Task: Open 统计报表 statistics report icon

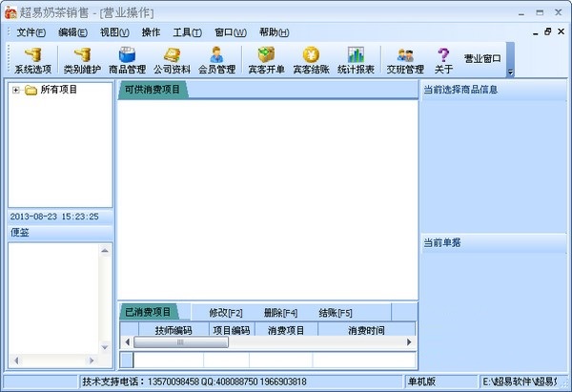Action: click(x=356, y=60)
